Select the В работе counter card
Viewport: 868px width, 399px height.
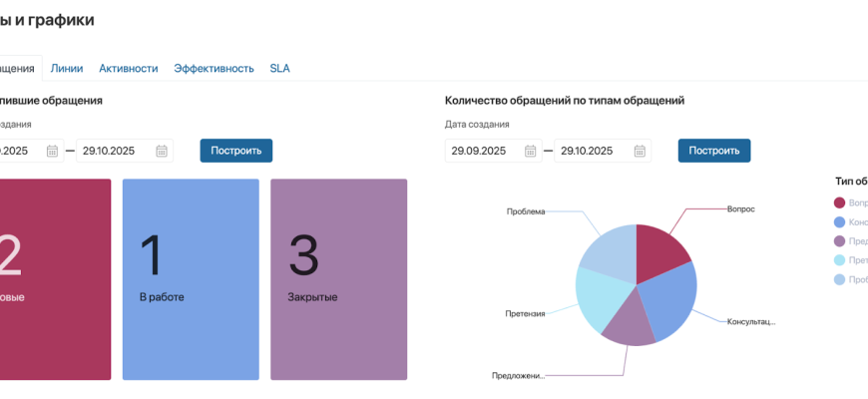[191, 279]
